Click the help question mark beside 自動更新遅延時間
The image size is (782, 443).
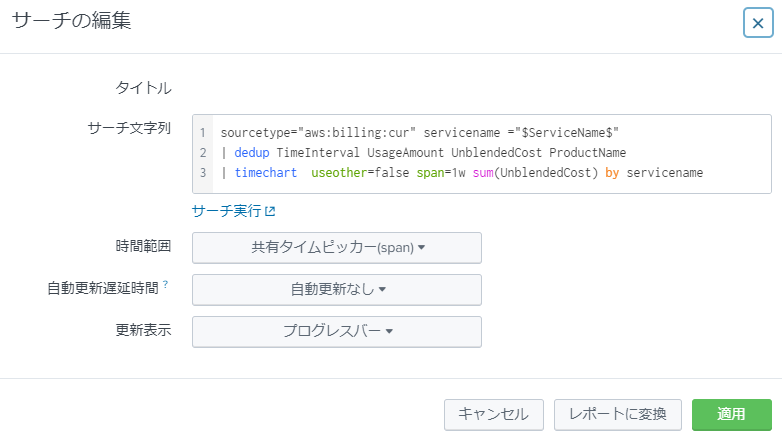pyautogui.click(x=166, y=284)
